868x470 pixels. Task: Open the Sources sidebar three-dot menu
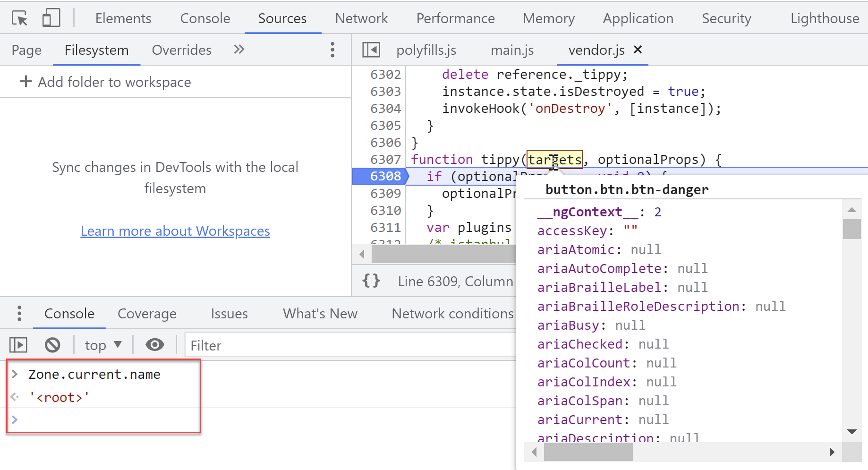[x=332, y=50]
